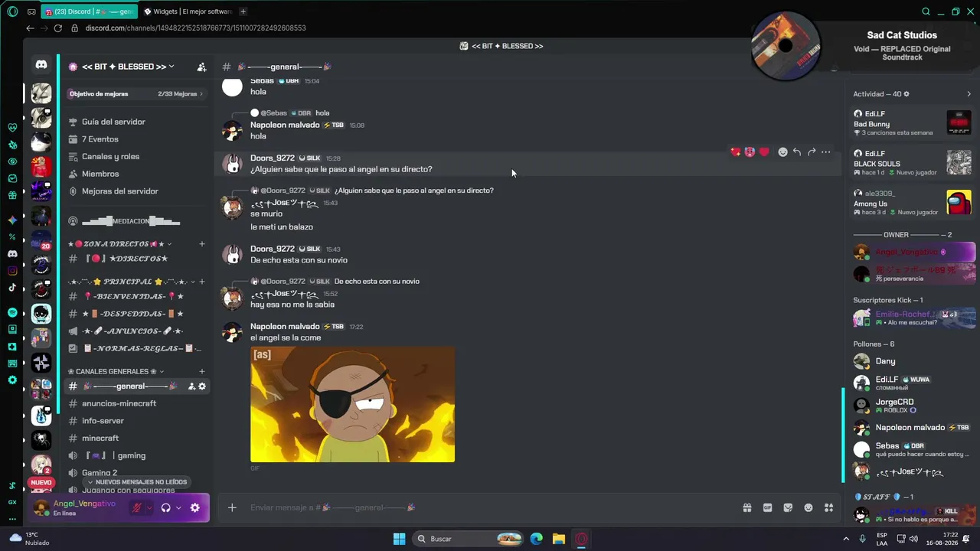
Task: Open Among Us activity card thumbnail
Action: pyautogui.click(x=959, y=202)
